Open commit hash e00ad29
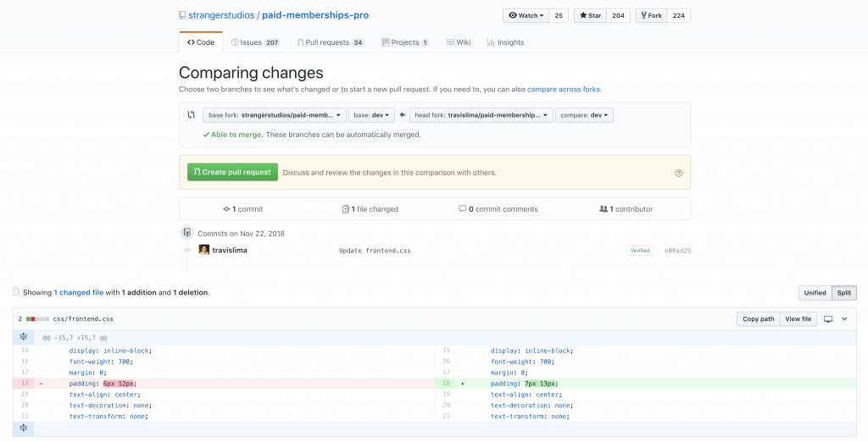The image size is (868, 442). 677,251
